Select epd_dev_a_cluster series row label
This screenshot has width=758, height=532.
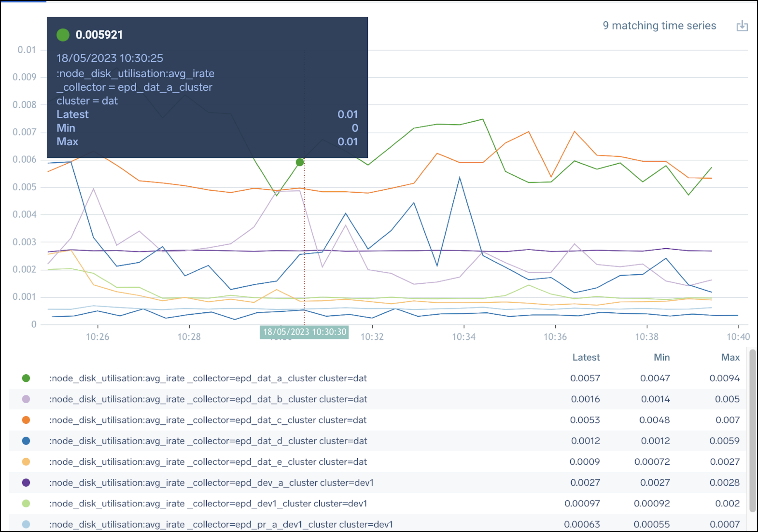(x=211, y=483)
